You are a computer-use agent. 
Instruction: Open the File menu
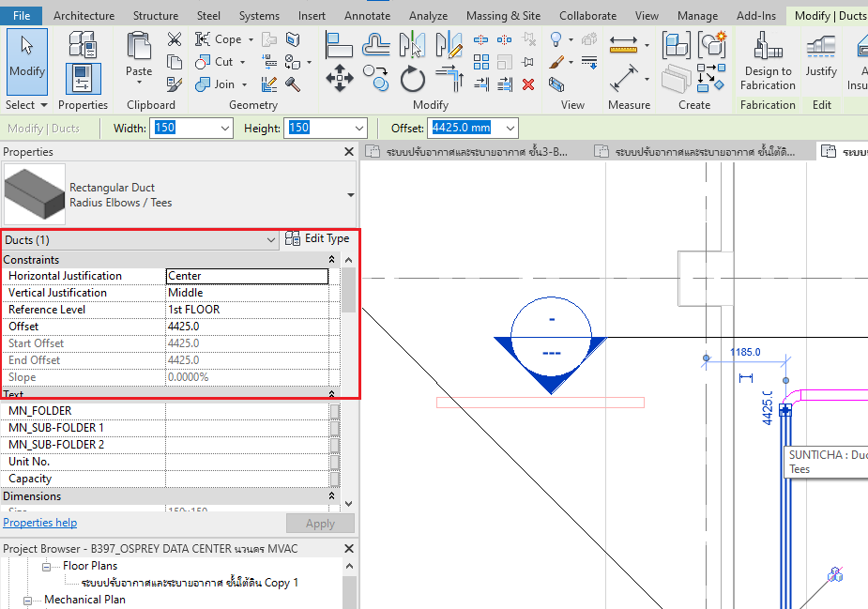21,15
